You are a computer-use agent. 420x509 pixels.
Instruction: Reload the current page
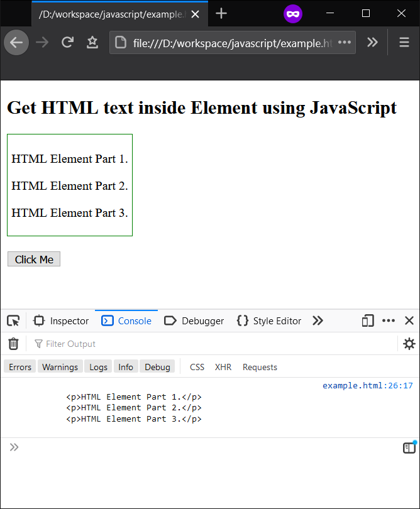coord(68,43)
